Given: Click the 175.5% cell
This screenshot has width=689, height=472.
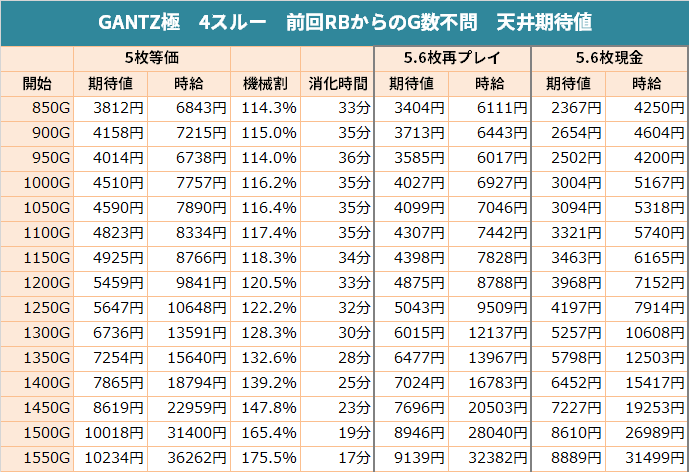Looking at the screenshot, I should (265, 459).
